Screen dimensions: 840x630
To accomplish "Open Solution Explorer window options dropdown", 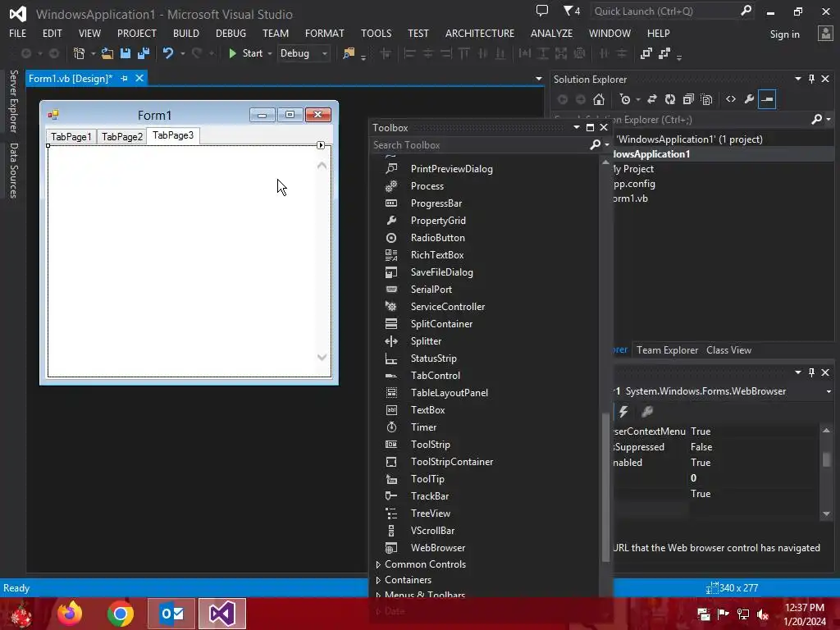I will pyautogui.click(x=797, y=79).
